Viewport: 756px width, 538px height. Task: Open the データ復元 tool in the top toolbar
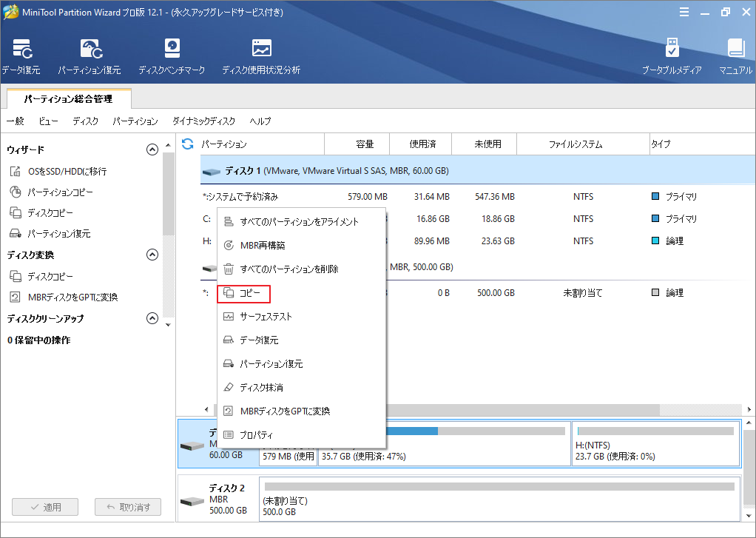click(x=21, y=56)
